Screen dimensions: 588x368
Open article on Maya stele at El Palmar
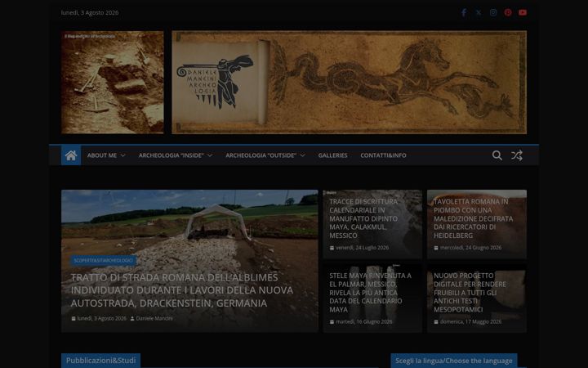[370, 293]
